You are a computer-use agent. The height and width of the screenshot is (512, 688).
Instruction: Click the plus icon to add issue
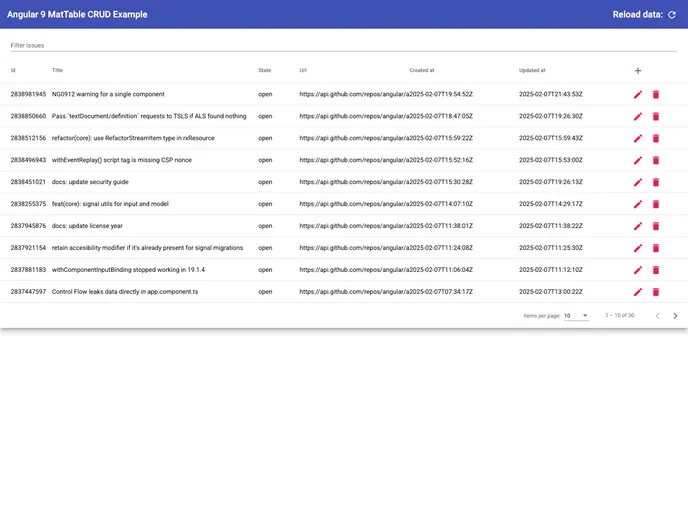click(x=638, y=71)
